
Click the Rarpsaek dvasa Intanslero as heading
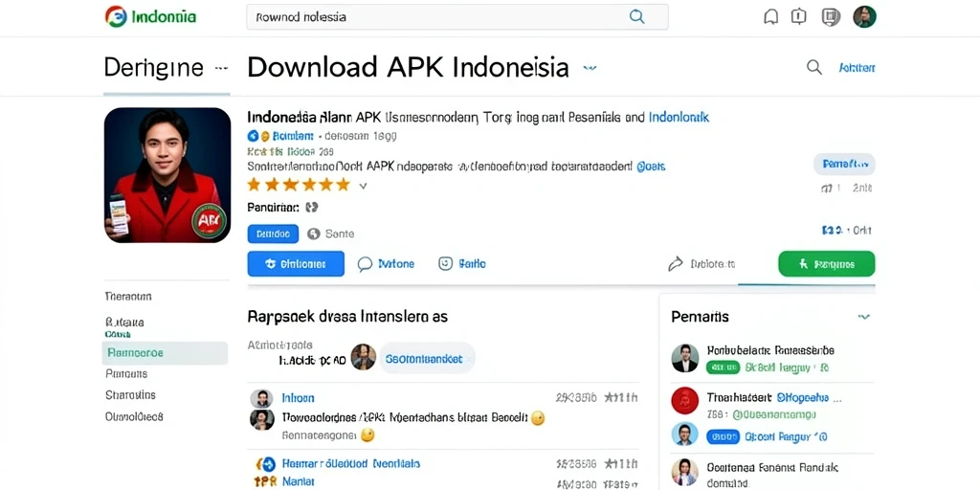coord(347,316)
